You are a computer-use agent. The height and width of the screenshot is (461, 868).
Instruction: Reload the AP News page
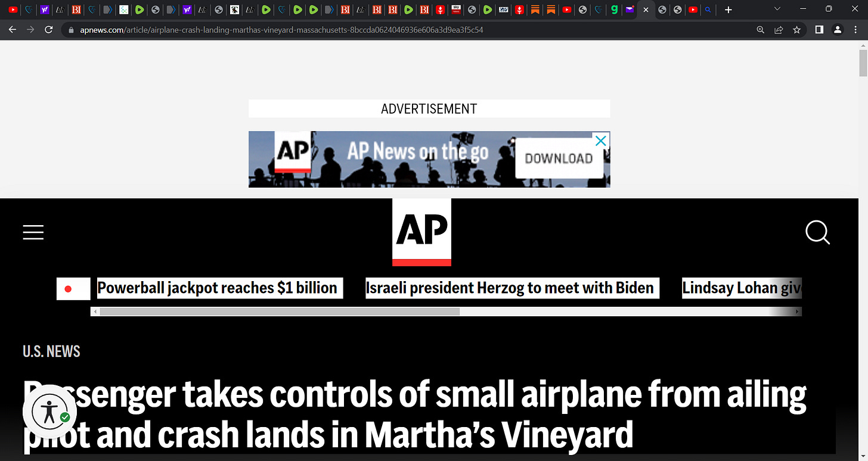pos(49,29)
